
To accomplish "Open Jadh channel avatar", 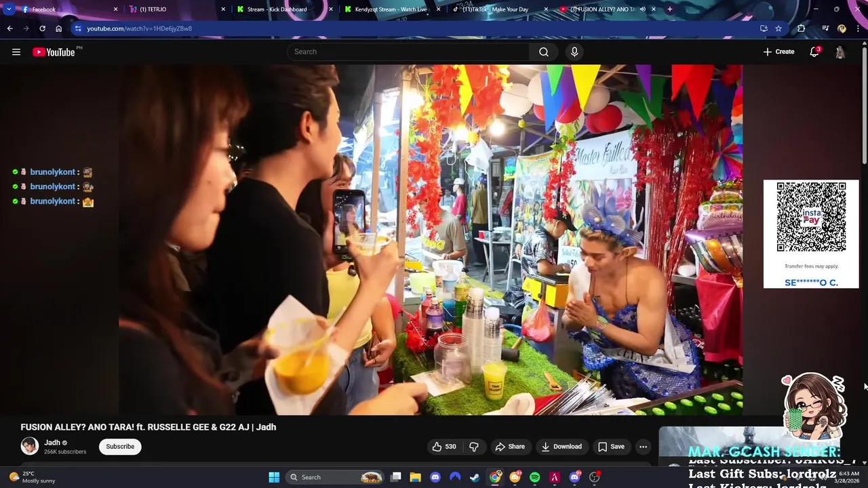I will (29, 446).
